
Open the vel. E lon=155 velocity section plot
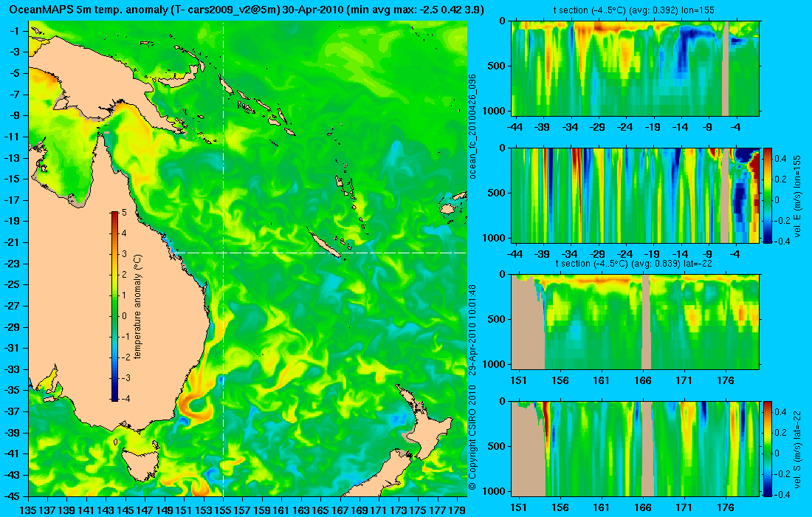(635, 195)
